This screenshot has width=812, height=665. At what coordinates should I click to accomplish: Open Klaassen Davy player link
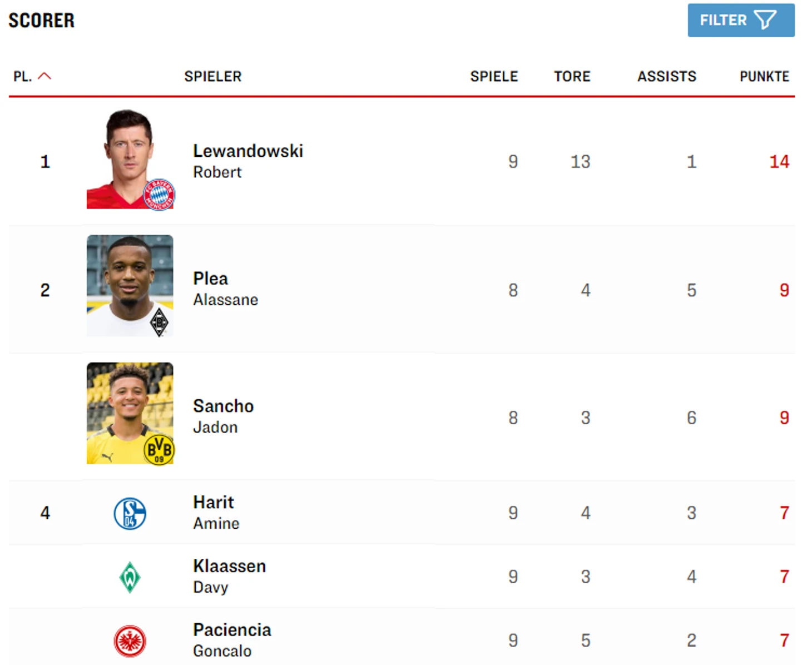pos(229,576)
